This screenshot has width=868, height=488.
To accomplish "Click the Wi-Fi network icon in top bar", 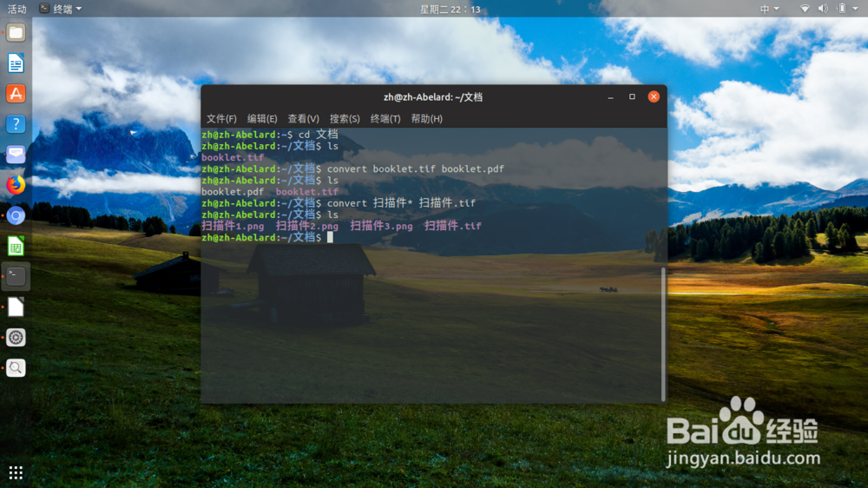I will (x=805, y=9).
